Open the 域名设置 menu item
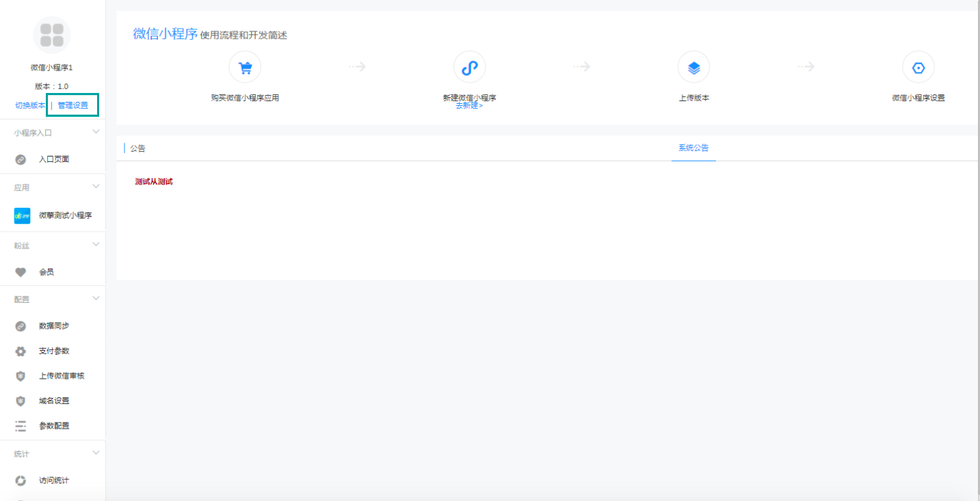This screenshot has height=501, width=980. (x=53, y=401)
